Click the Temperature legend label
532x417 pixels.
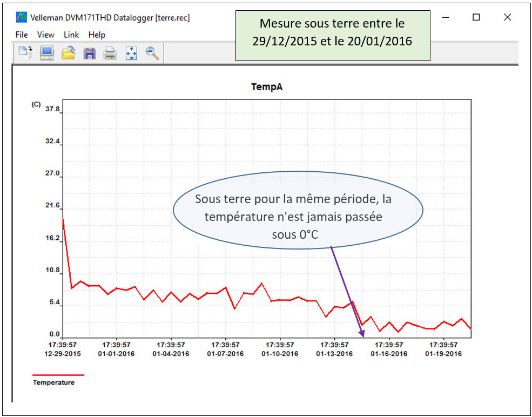point(53,382)
